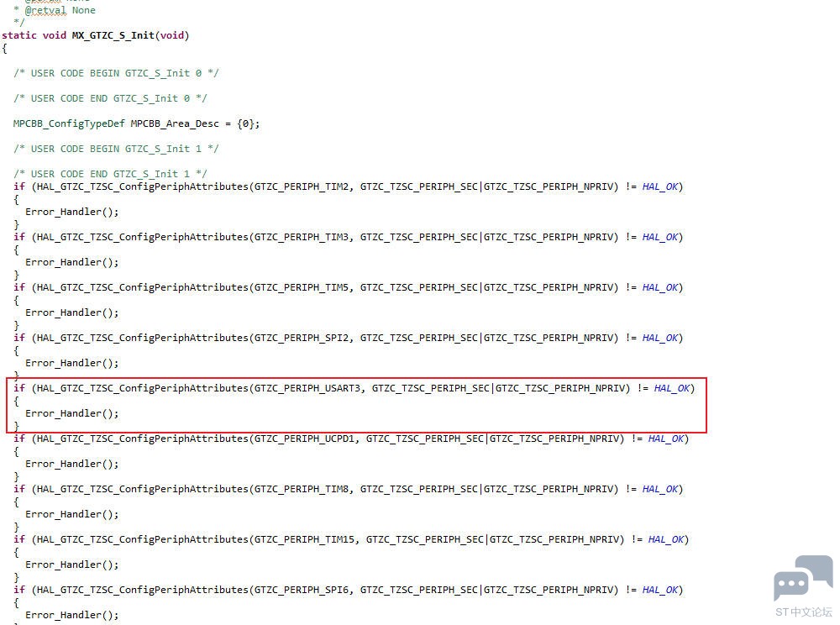This screenshot has height=625, width=840.
Task: Place cursor on GTZC_PERIPH_SPI6
Action: [x=301, y=590]
